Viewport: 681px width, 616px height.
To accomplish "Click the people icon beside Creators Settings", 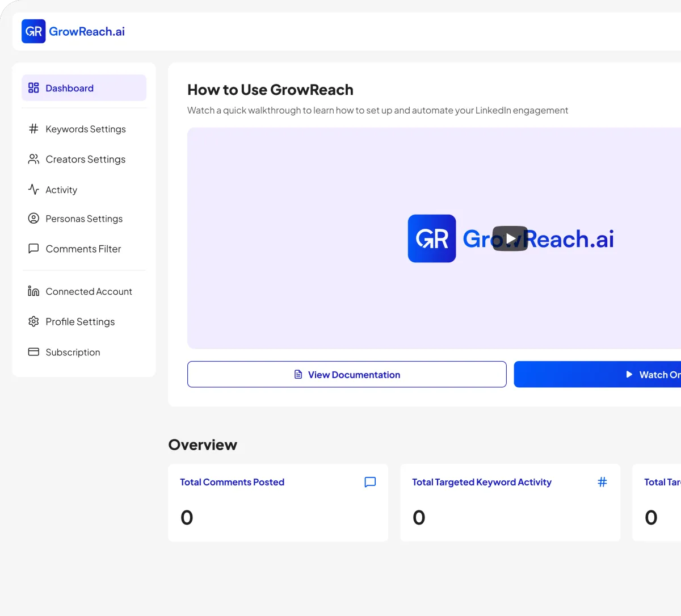I will coord(33,159).
